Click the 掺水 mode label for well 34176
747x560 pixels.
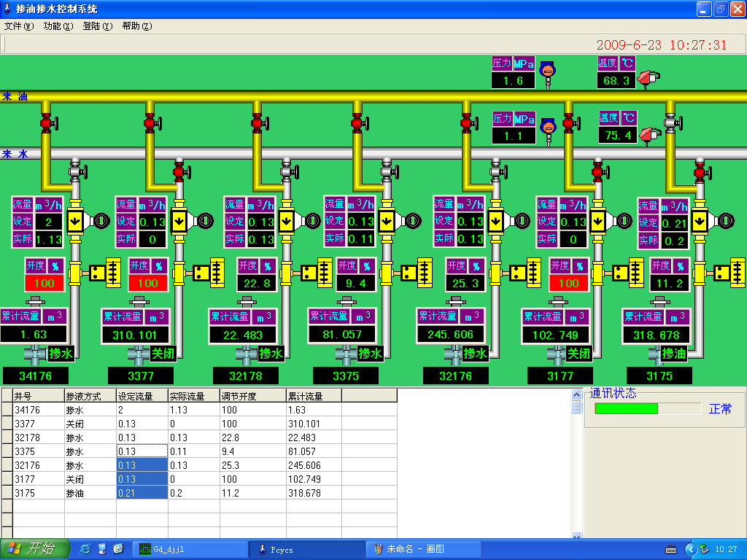[x=61, y=354]
